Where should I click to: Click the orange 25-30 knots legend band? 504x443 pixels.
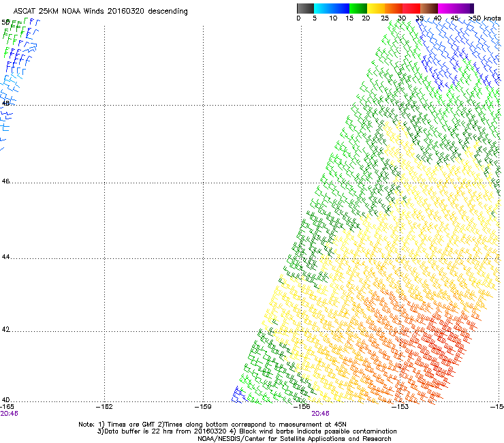394,8
